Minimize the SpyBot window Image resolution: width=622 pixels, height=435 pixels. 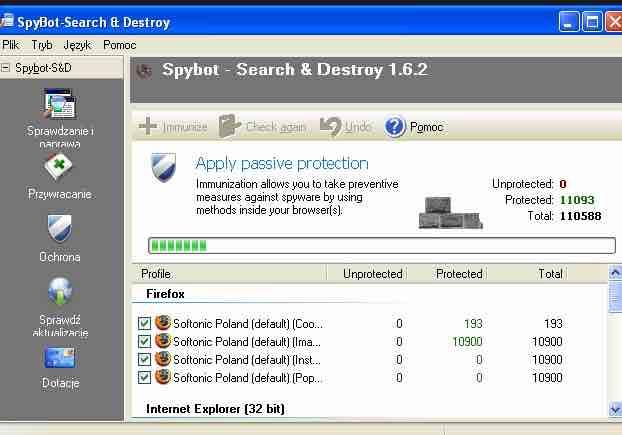pyautogui.click(x=569, y=22)
